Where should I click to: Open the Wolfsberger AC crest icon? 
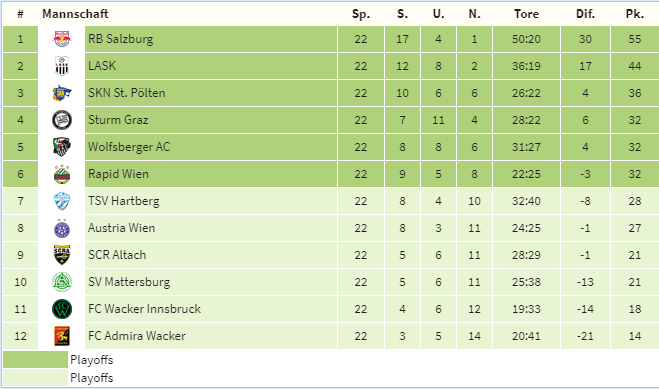coord(62,147)
